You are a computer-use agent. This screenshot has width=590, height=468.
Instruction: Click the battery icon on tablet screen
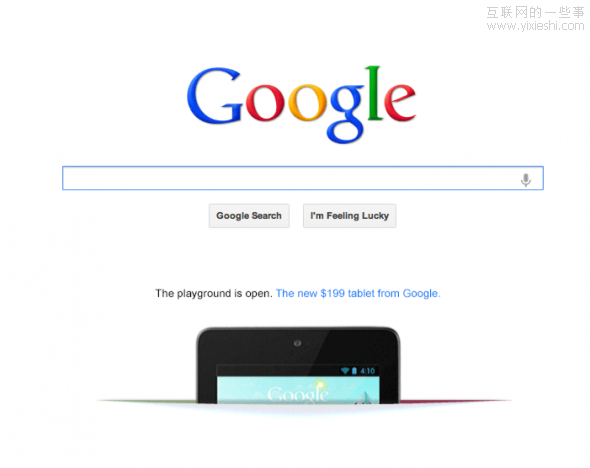click(354, 371)
